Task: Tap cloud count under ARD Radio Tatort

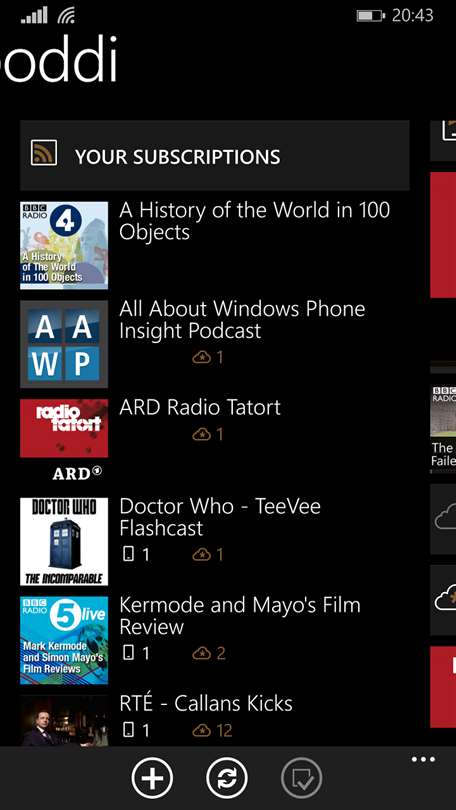Action: pos(208,434)
